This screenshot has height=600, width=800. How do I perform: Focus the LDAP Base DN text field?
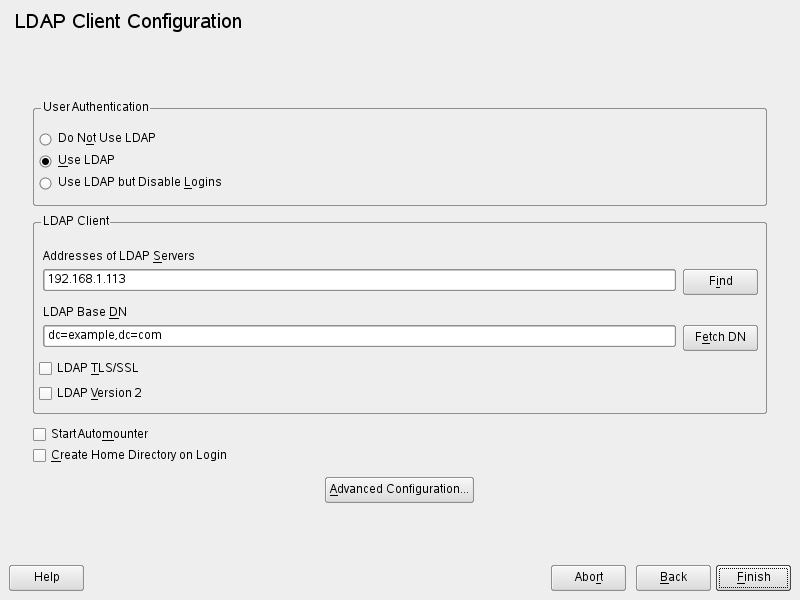tap(359, 336)
